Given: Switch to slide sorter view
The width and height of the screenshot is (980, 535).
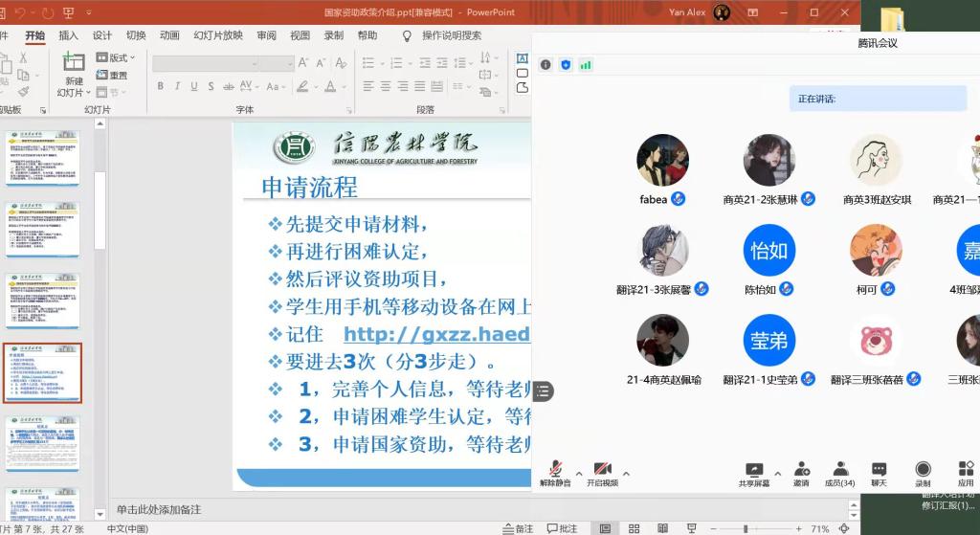Looking at the screenshot, I should tap(634, 528).
